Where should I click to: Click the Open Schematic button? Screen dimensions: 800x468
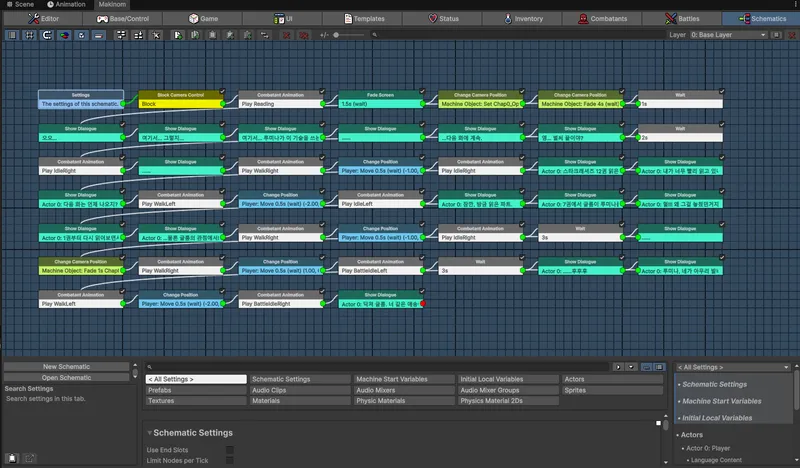click(66, 378)
